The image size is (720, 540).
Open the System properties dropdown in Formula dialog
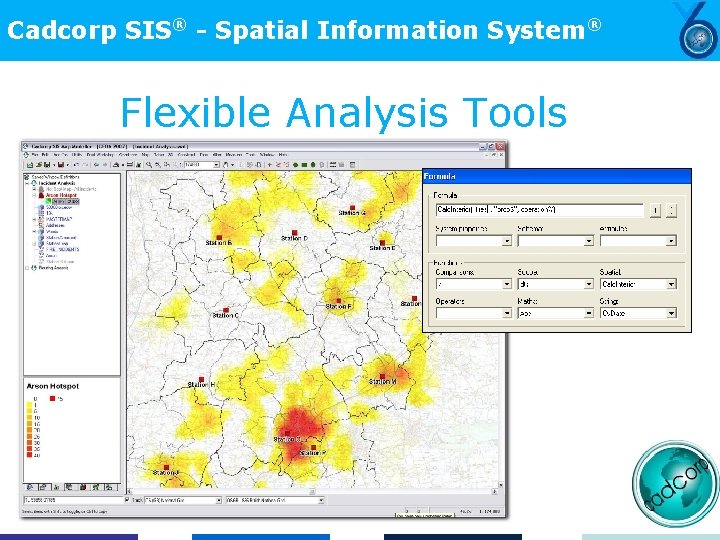507,241
